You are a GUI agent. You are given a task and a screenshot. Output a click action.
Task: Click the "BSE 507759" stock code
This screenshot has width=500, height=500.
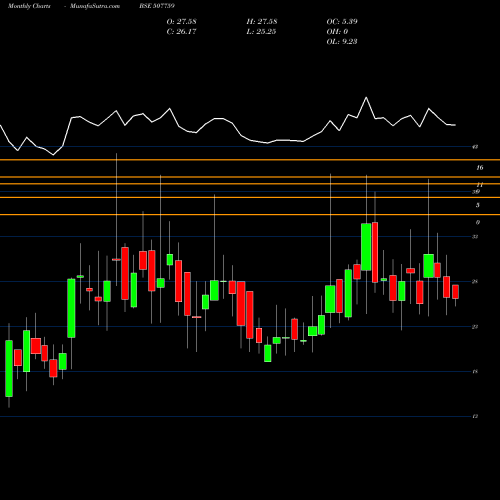[x=157, y=6]
